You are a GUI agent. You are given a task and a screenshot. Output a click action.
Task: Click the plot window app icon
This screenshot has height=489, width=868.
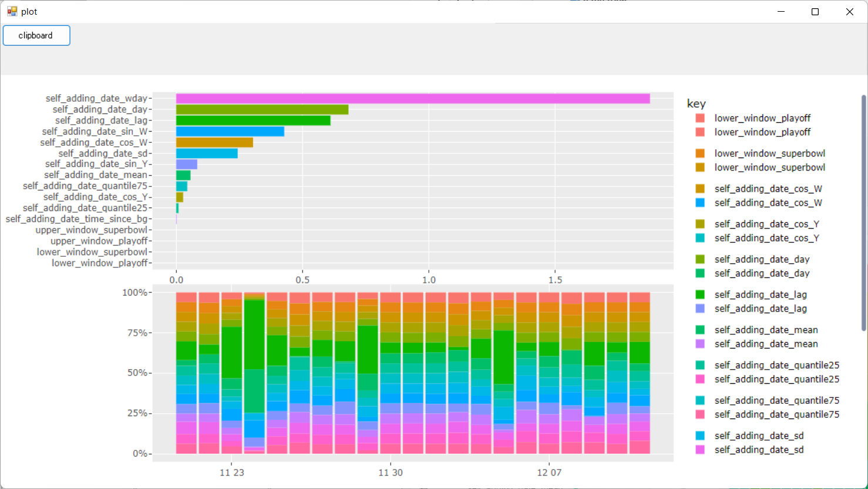pyautogui.click(x=12, y=11)
